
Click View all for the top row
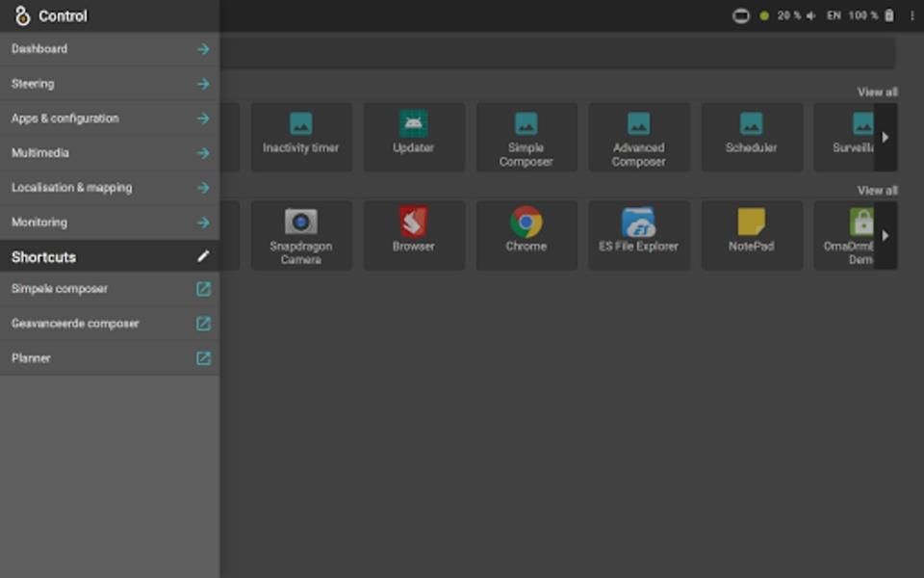(x=877, y=92)
